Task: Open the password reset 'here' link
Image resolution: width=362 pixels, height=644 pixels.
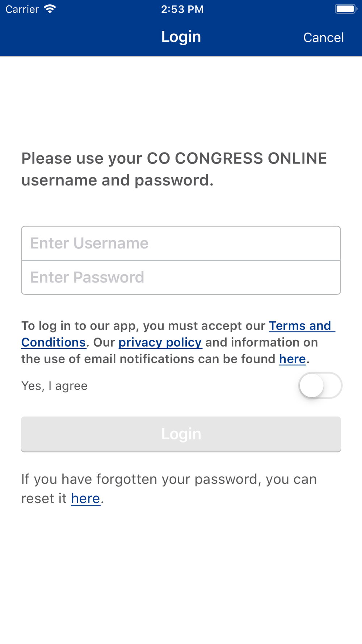Action: (85, 499)
